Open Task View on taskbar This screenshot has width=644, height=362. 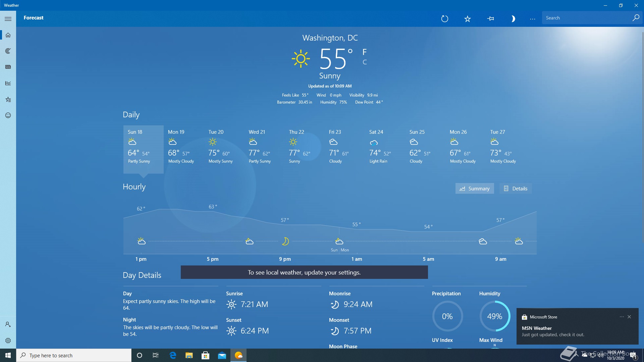[x=156, y=355]
